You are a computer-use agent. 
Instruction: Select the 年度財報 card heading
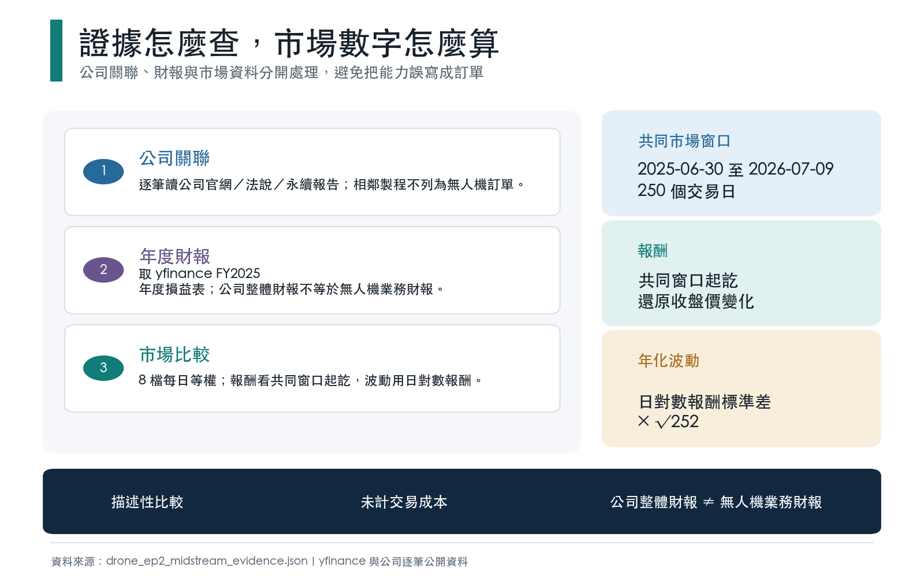[174, 256]
